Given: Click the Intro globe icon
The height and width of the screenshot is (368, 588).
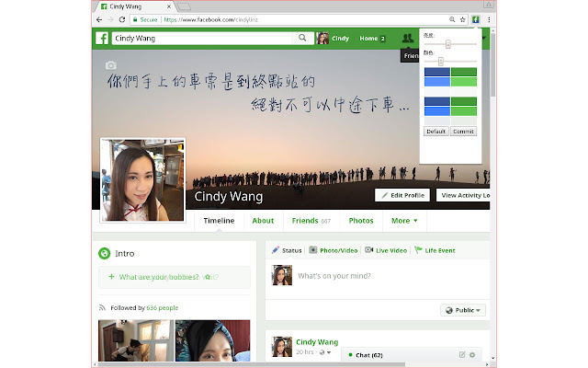Looking at the screenshot, I should [x=104, y=254].
